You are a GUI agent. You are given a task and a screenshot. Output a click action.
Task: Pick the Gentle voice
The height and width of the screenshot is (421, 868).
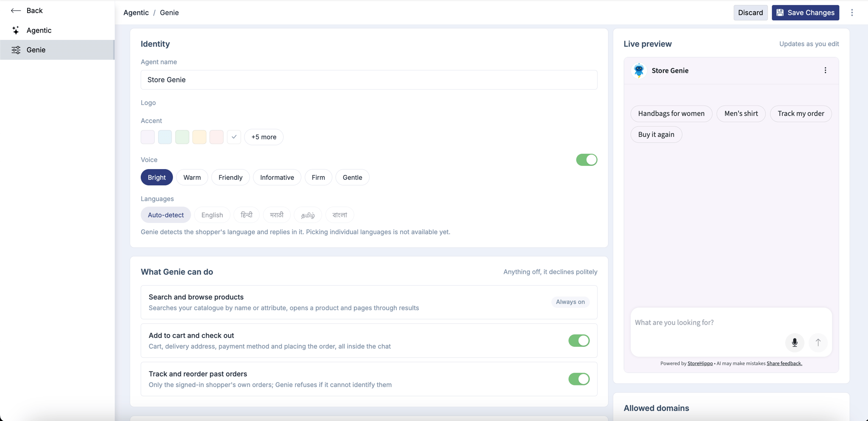coord(353,177)
